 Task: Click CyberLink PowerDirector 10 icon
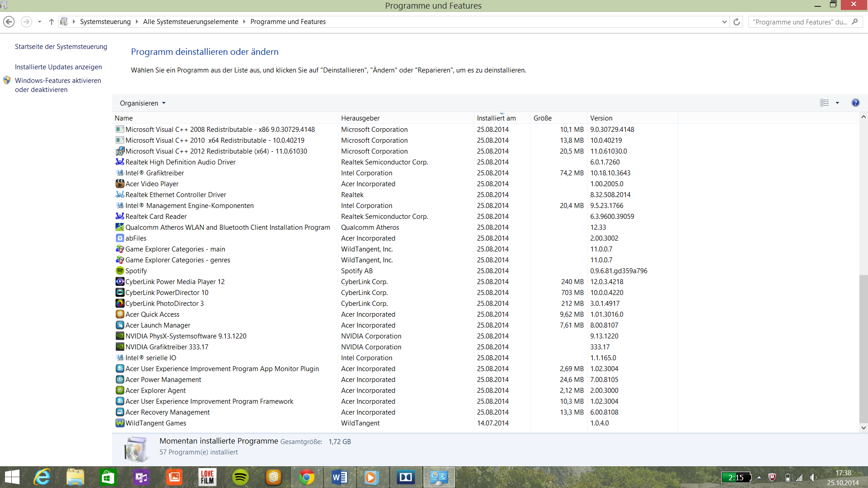[120, 292]
